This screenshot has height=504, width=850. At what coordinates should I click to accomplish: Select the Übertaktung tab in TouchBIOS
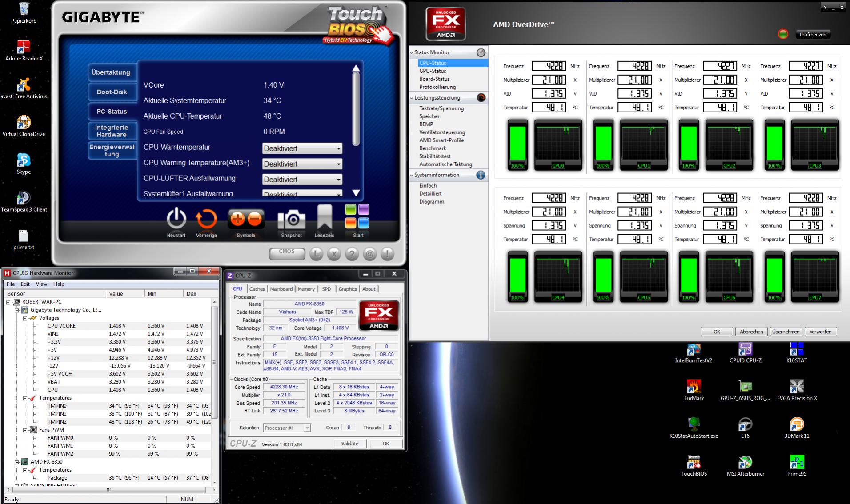pyautogui.click(x=112, y=72)
